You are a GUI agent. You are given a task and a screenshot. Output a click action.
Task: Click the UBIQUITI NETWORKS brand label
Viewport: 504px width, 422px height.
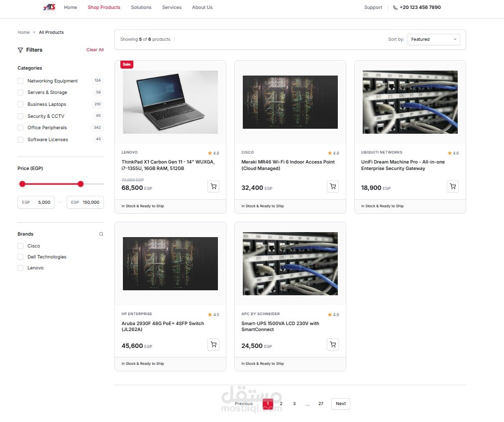382,152
